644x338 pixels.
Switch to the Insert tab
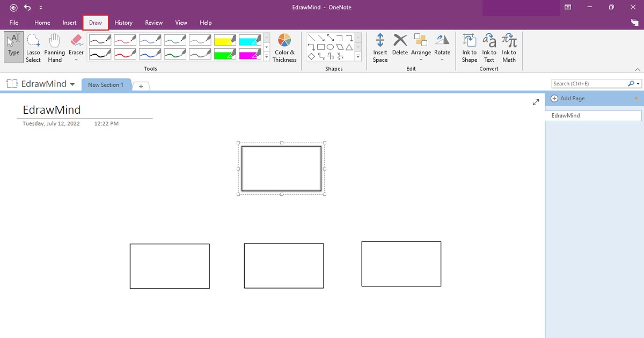click(70, 23)
